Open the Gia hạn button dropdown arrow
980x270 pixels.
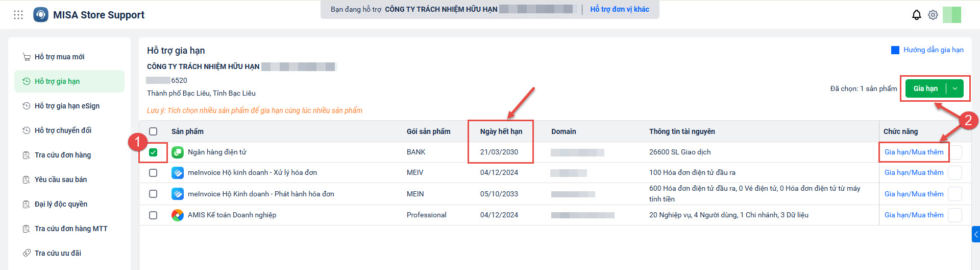(x=955, y=88)
